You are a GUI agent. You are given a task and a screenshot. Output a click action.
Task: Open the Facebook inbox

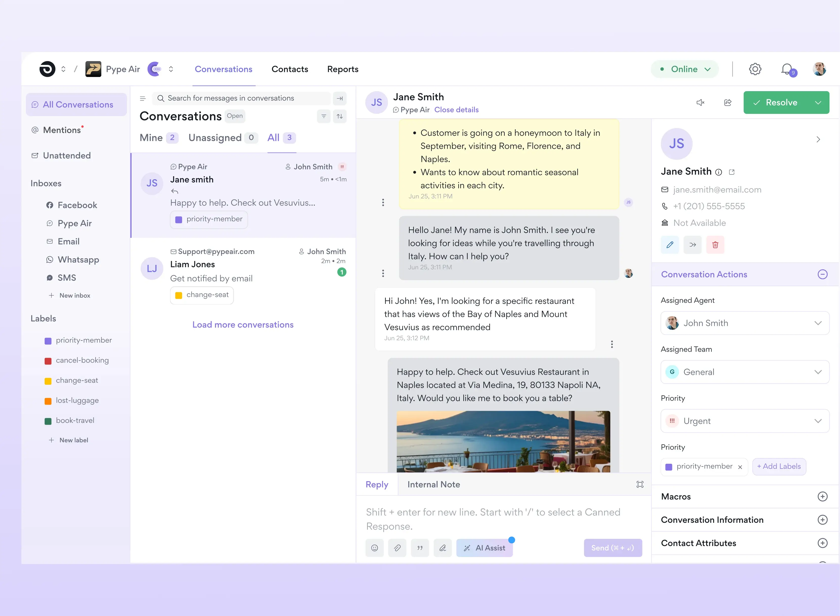point(72,205)
